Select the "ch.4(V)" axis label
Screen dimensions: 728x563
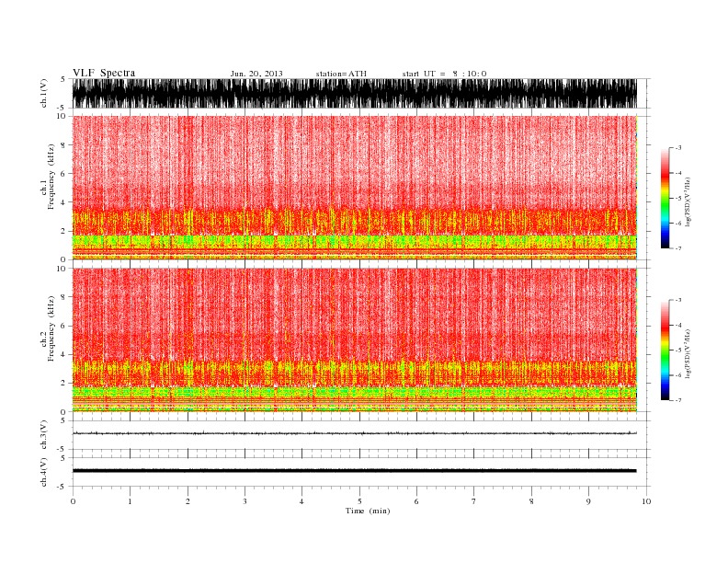click(44, 472)
